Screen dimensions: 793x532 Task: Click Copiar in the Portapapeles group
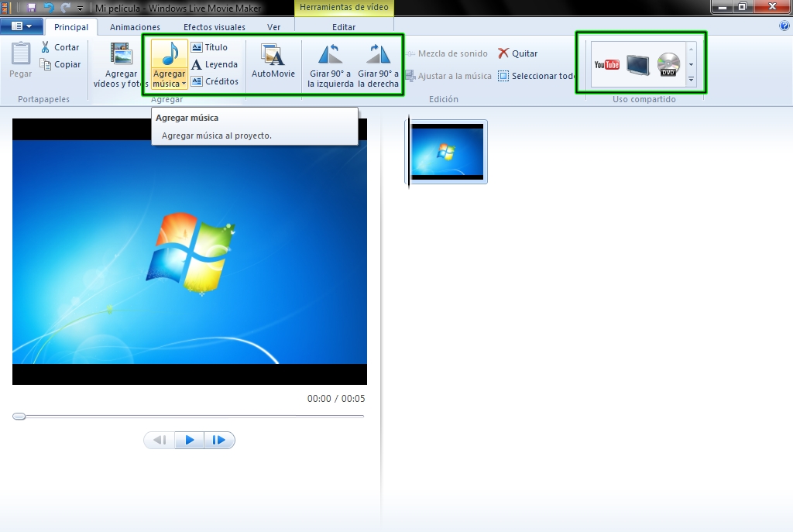[60, 64]
